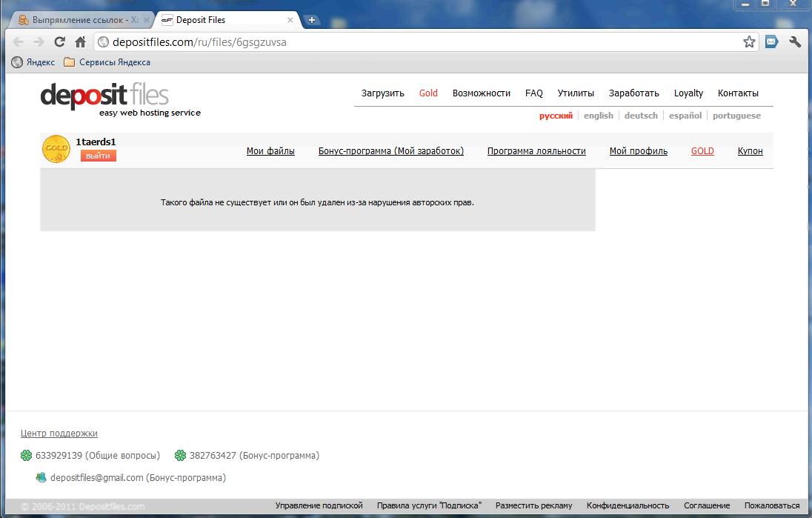Switch language to español
The height and width of the screenshot is (518, 812).
(x=685, y=116)
